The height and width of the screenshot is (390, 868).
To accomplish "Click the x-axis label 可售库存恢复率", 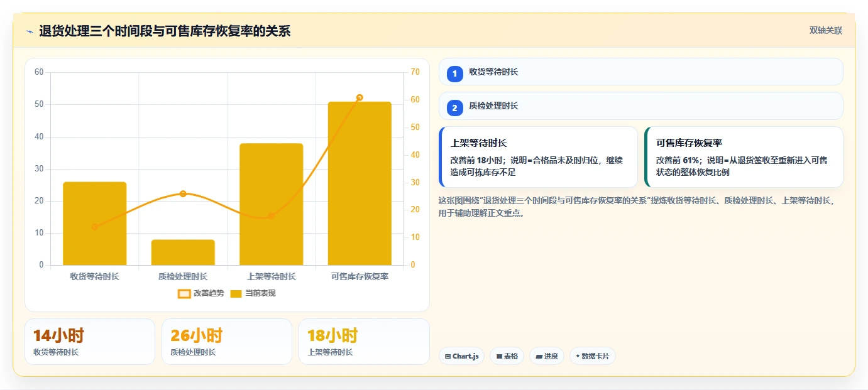I will [360, 276].
